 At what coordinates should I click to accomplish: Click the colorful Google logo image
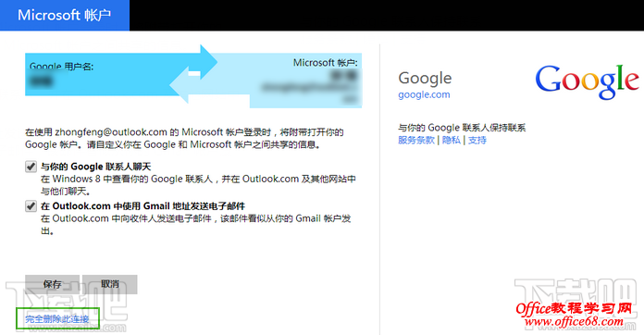coord(588,81)
